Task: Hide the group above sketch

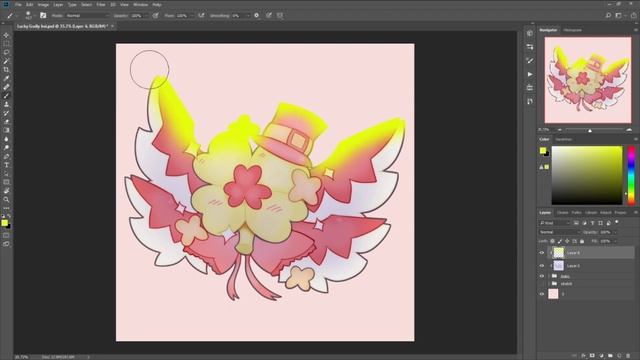Action: [542, 276]
